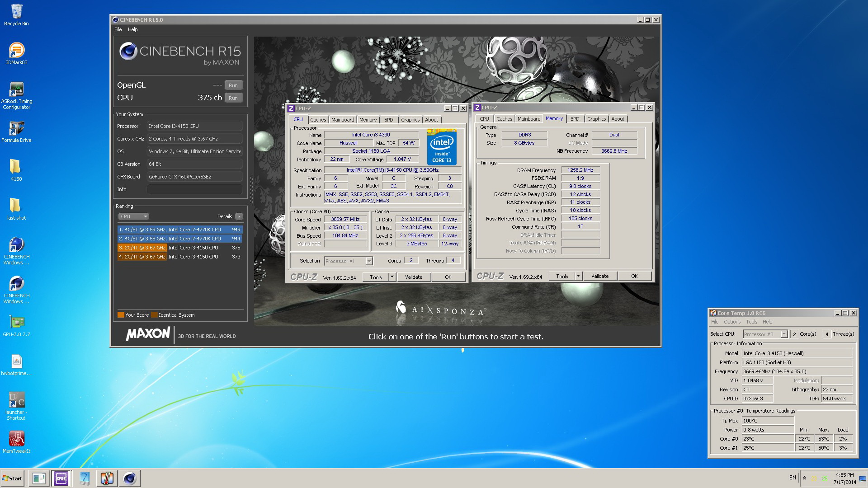Click EN language indicator in tray
Image resolution: width=868 pixels, height=488 pixels.
[x=793, y=478]
